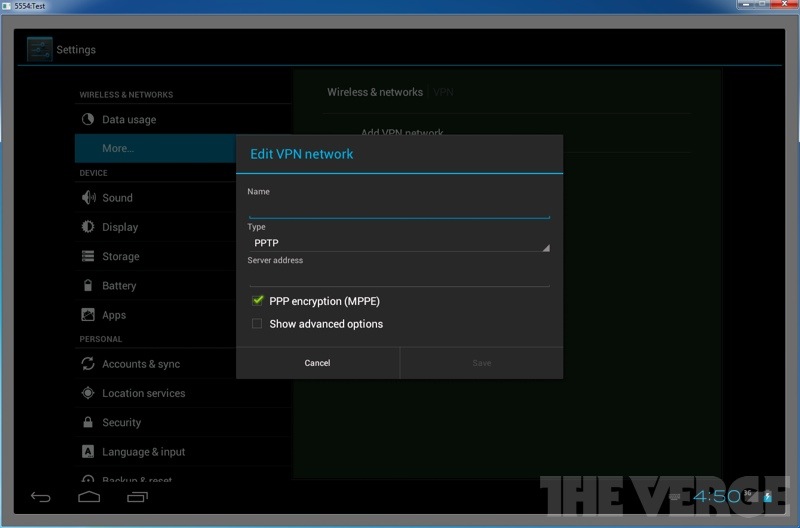Disable PPP encryption (MPPE) checkbox
800x528 pixels.
click(257, 301)
